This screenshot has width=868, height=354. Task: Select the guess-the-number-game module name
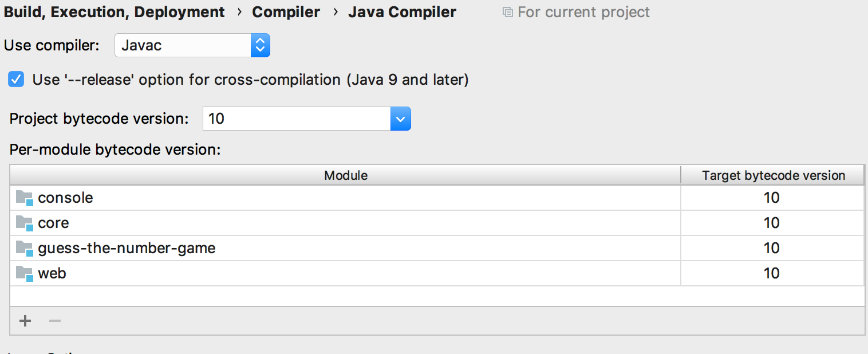click(x=127, y=249)
